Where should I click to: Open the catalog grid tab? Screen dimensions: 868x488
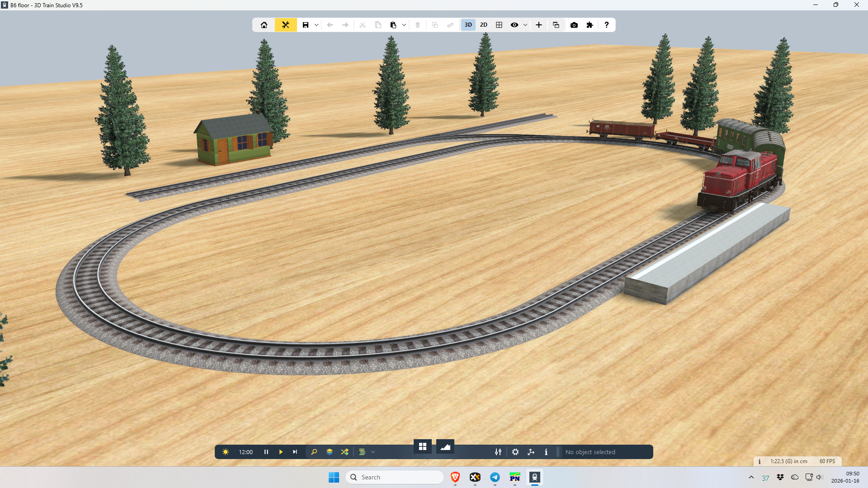coord(423,446)
